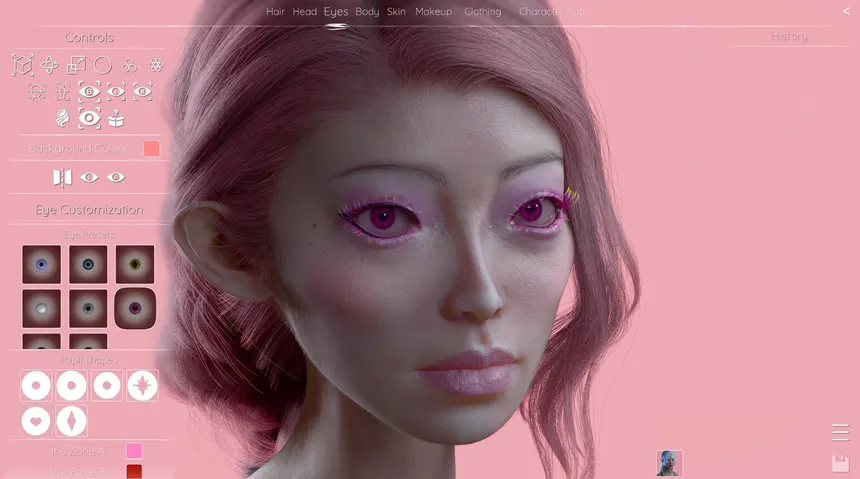Viewport: 860px width, 479px height.
Task: Choose the dark blue eye preset
Action: (88, 264)
